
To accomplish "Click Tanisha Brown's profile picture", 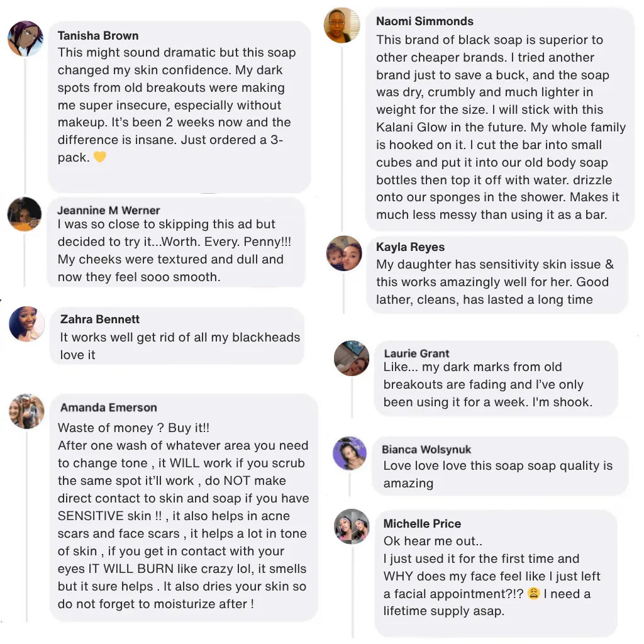I will [x=25, y=38].
